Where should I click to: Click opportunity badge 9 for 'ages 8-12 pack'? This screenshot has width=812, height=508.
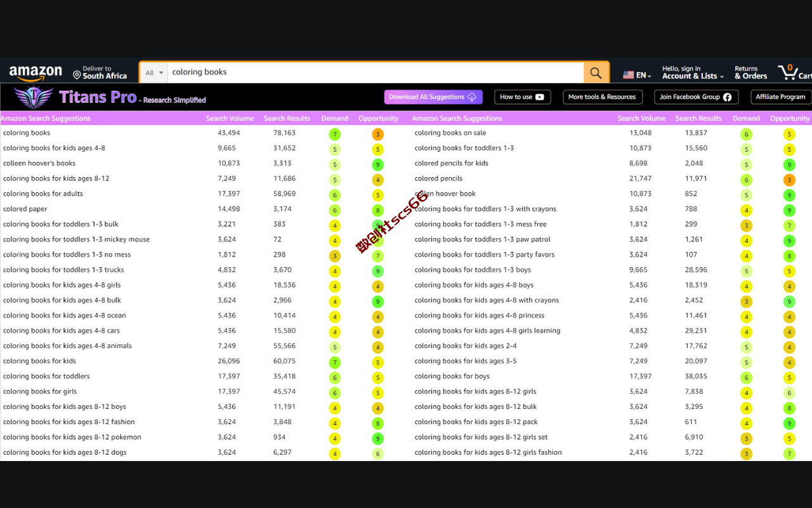coord(789,424)
